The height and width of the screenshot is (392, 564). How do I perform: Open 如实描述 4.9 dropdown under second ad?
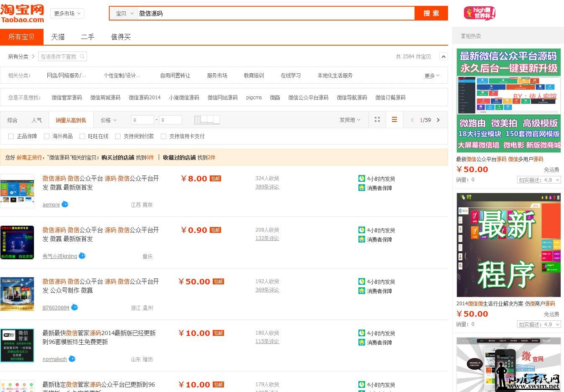click(539, 324)
